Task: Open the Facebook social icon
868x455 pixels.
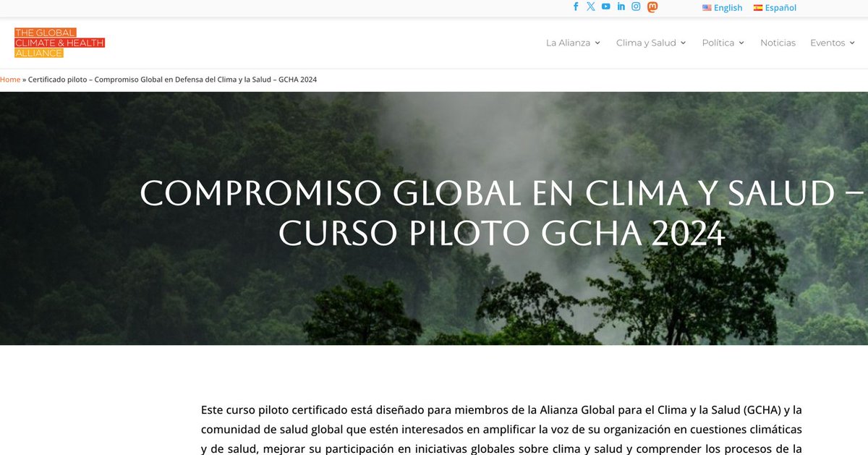Action: click(x=576, y=7)
